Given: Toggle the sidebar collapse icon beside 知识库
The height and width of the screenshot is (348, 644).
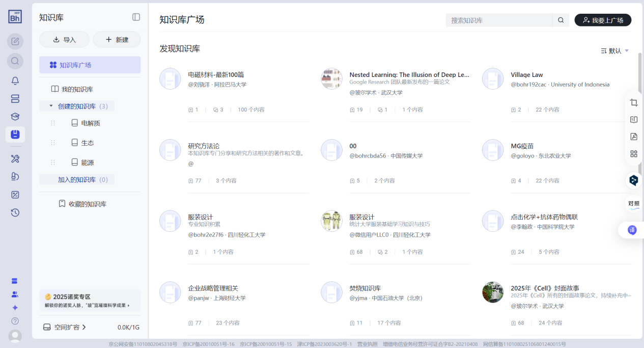Looking at the screenshot, I should click(x=136, y=17).
